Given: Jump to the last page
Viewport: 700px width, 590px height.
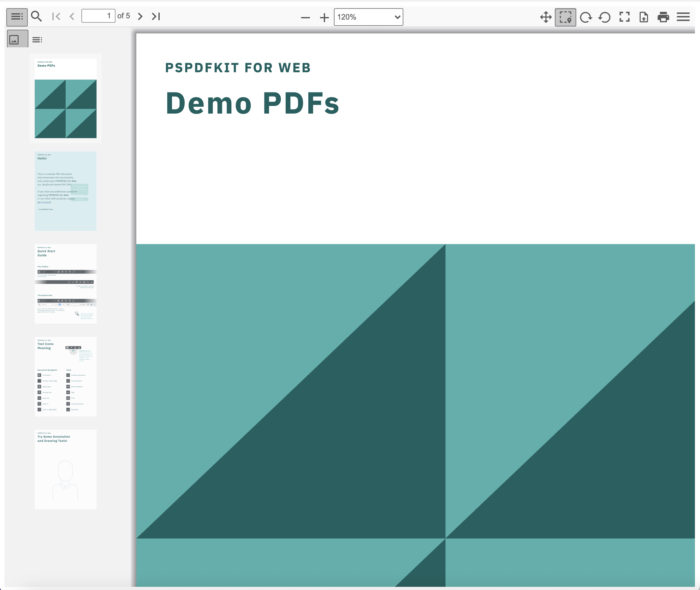Looking at the screenshot, I should pyautogui.click(x=155, y=16).
